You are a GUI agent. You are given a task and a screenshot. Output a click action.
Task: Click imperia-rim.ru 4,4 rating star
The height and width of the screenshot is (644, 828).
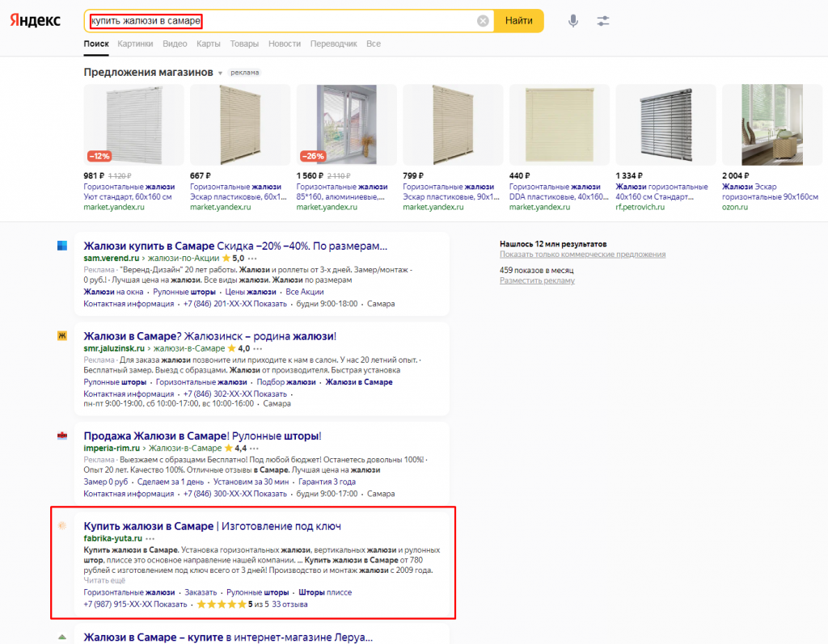(x=229, y=448)
